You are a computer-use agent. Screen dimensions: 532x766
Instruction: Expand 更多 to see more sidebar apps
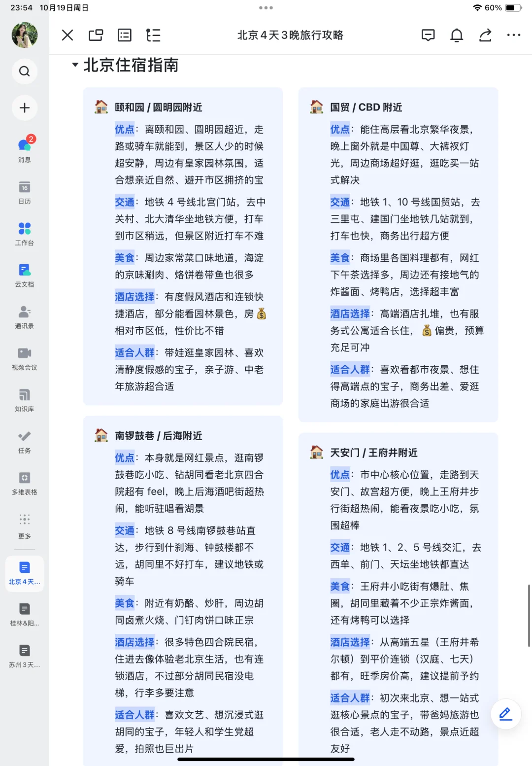[24, 524]
